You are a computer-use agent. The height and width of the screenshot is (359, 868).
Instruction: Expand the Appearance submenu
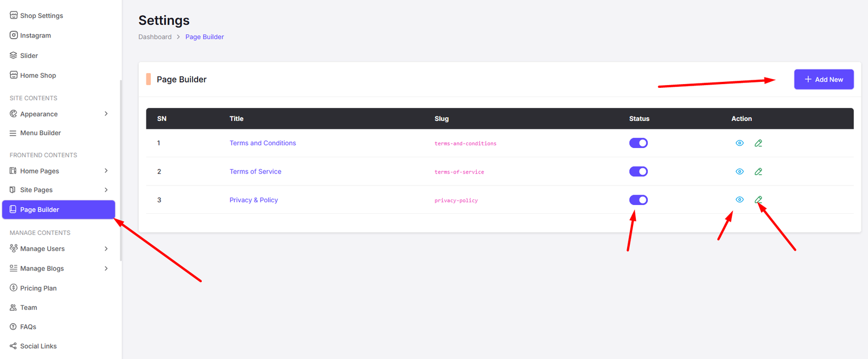click(x=106, y=114)
